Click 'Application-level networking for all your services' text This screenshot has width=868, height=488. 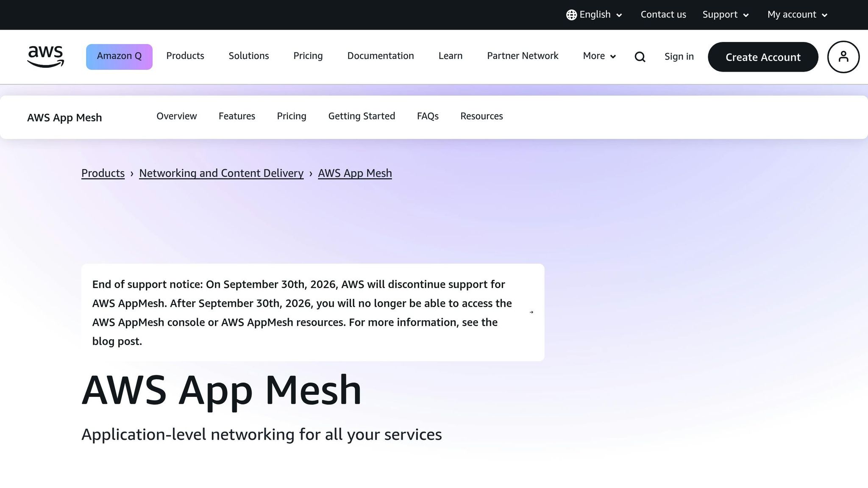pos(262,435)
